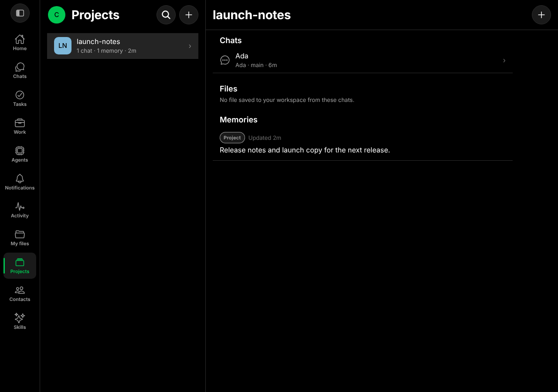558x392 pixels.
Task: Click the green C avatar
Action: coord(57,15)
